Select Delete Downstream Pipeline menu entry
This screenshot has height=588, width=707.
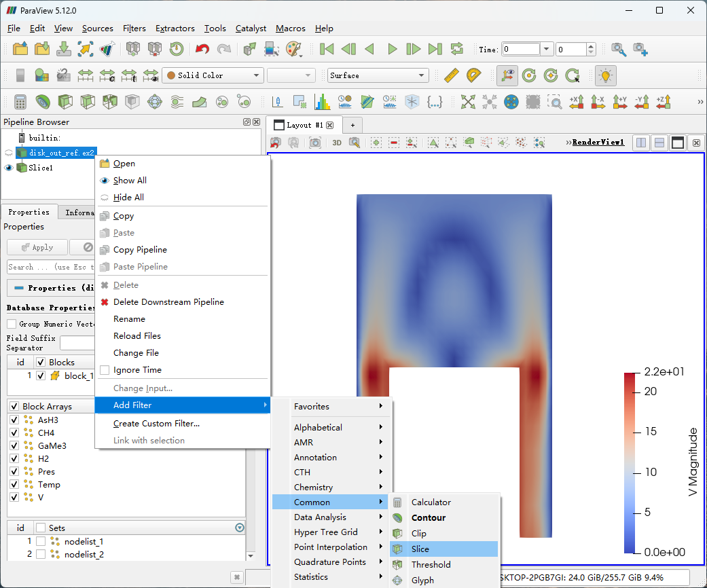(168, 302)
